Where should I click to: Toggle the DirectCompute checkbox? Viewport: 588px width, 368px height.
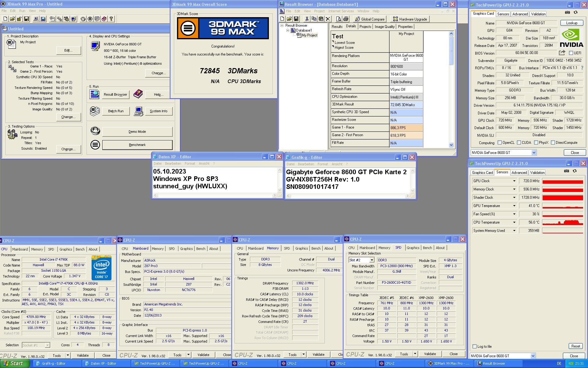pyautogui.click(x=553, y=143)
